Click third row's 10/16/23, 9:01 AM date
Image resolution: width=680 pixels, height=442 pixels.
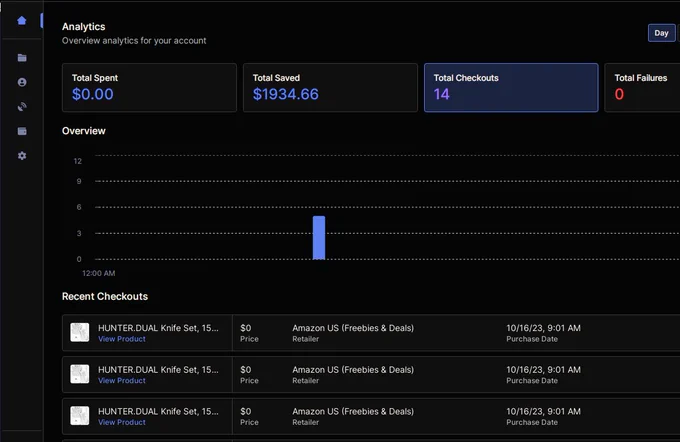pyautogui.click(x=543, y=411)
